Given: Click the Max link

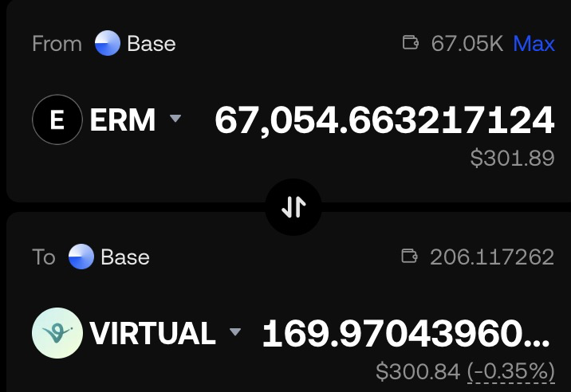Looking at the screenshot, I should click(x=534, y=44).
